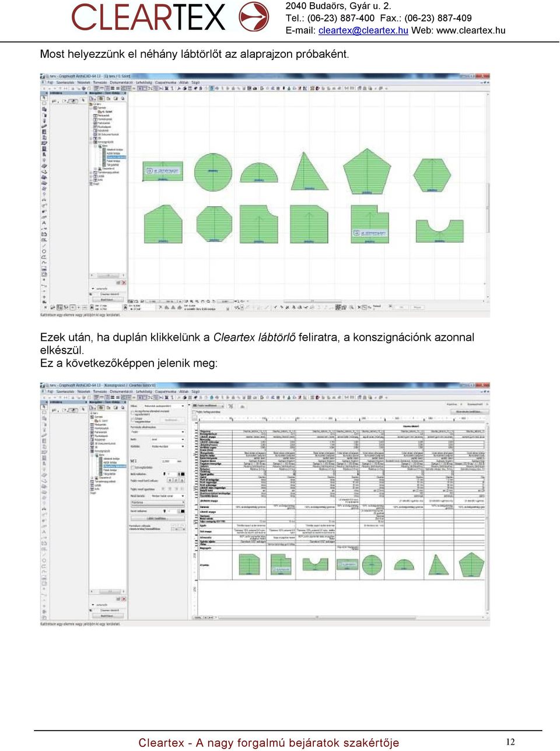The width and height of the screenshot is (560, 751).
Task: Open Publisher Sets in upper Navigator
Action: tap(122, 99)
